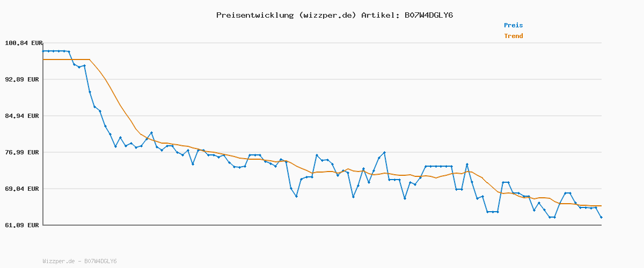Viewport: 644px width, 268px height.
Task: Click the left start of orange trend line
Action: click(x=44, y=59)
